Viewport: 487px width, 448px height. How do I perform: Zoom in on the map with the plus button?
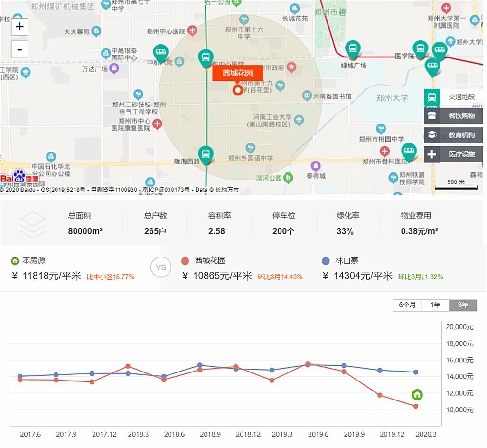[x=19, y=27]
